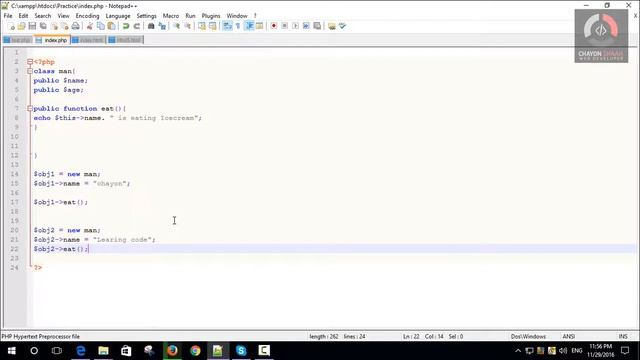Viewport: 640px width, 360px height.
Task: Click the Copy toolbar icon
Action: (100, 26)
